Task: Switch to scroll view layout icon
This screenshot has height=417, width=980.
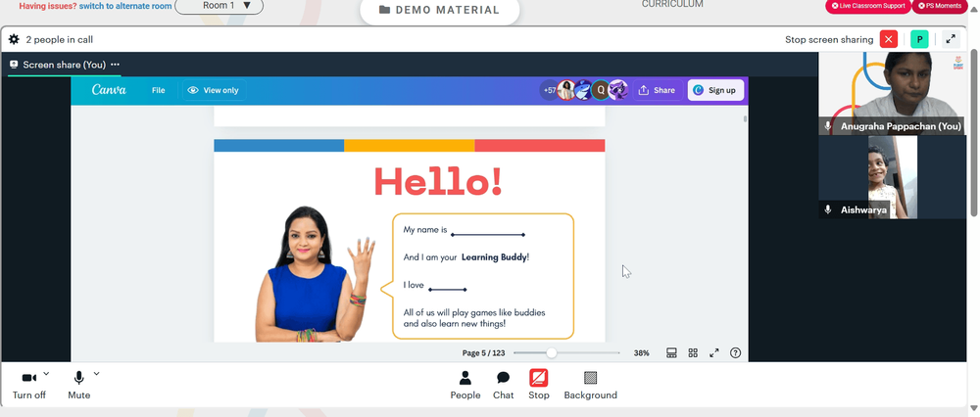Action: tap(671, 352)
